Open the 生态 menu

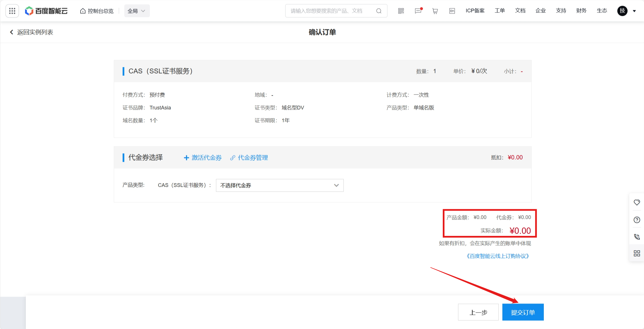click(602, 11)
